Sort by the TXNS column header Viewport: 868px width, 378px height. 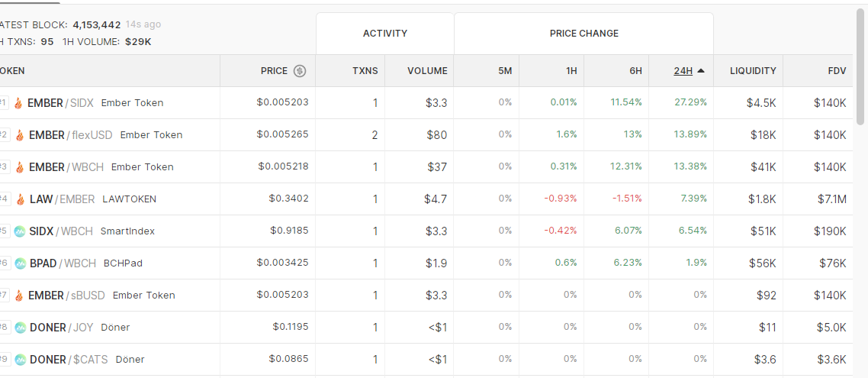pos(365,71)
